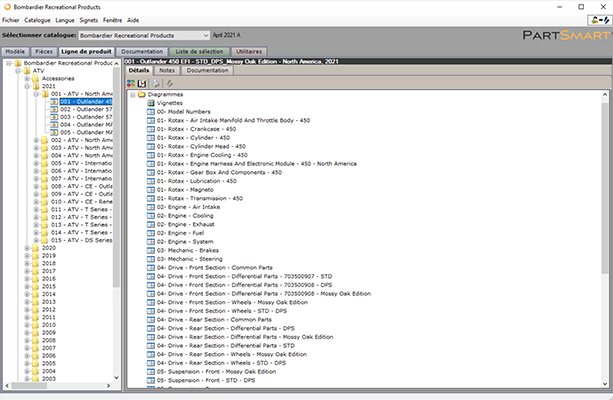Click the Utilitaires tab
Viewport: 613px width, 400px height.
click(x=249, y=50)
